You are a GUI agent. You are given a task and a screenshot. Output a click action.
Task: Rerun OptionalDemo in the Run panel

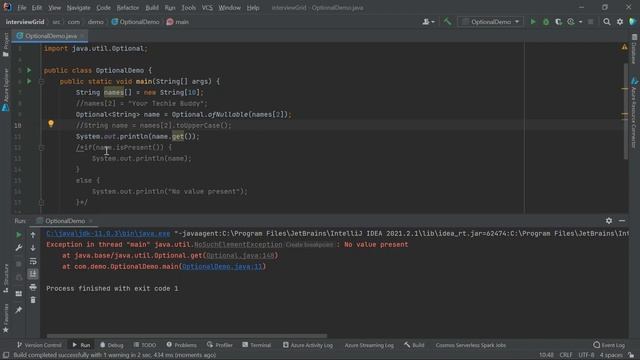pos(19,235)
